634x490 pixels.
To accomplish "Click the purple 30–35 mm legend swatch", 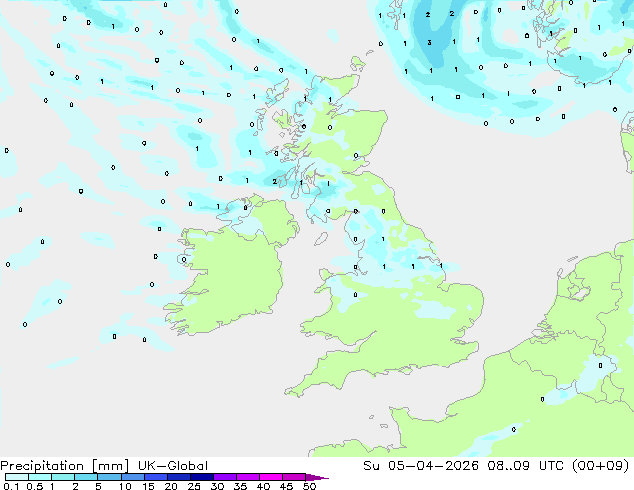I will click(224, 477).
